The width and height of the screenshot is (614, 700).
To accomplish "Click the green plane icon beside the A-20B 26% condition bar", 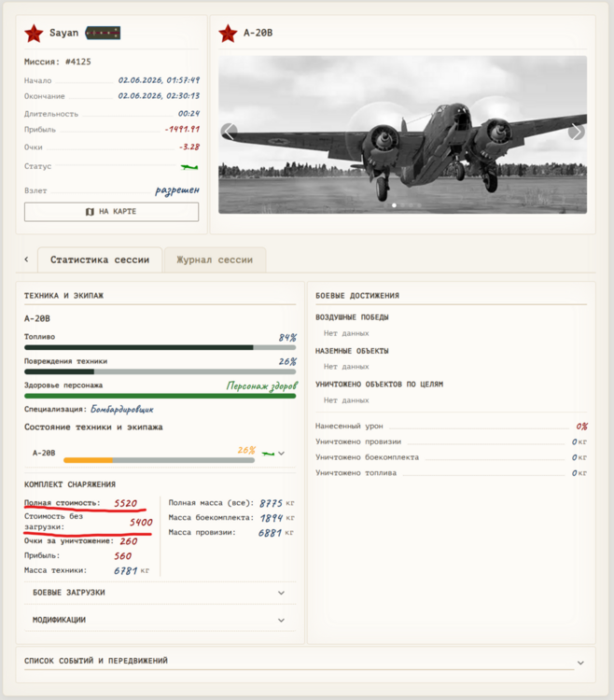I will pyautogui.click(x=268, y=454).
